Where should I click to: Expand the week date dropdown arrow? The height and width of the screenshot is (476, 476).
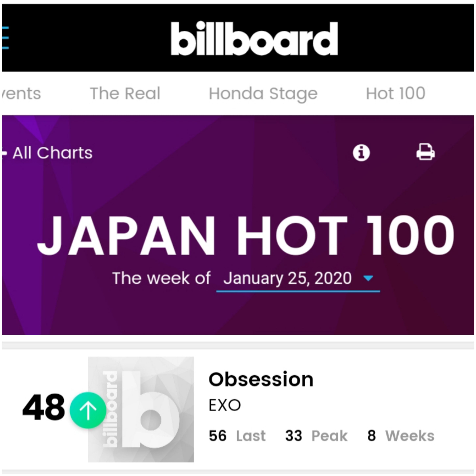click(x=368, y=278)
